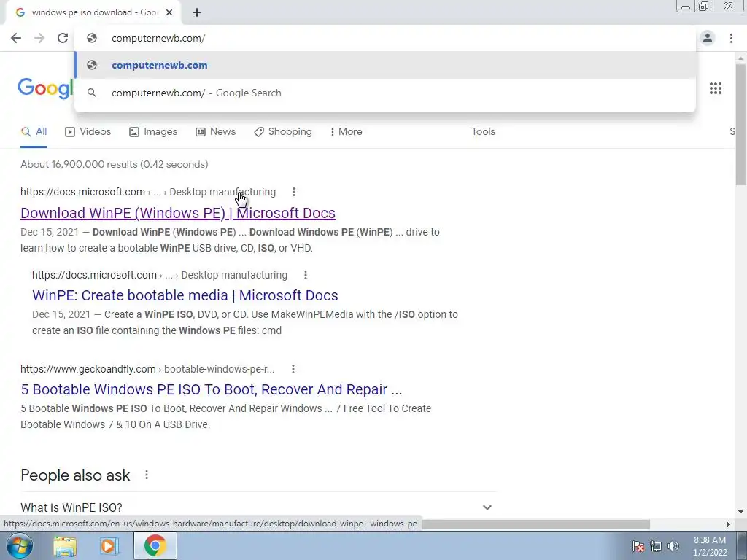Open the network tray icon
This screenshot has height=560, width=747.
tap(656, 546)
